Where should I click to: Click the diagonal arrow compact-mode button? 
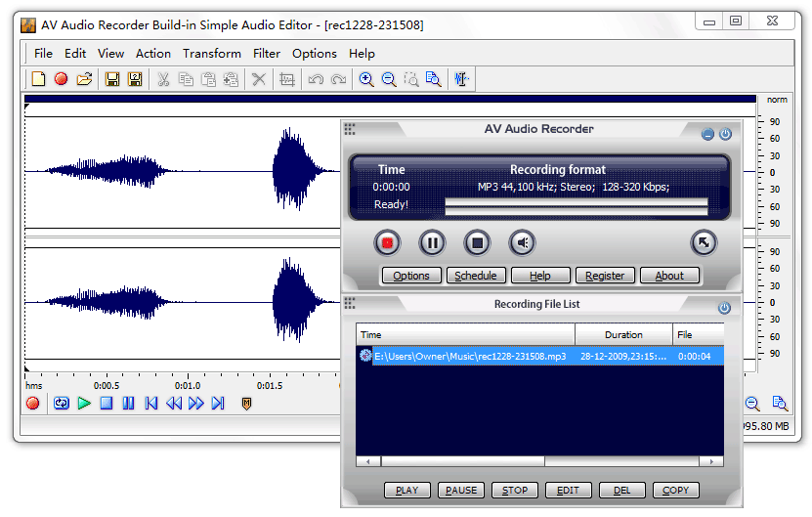703,242
